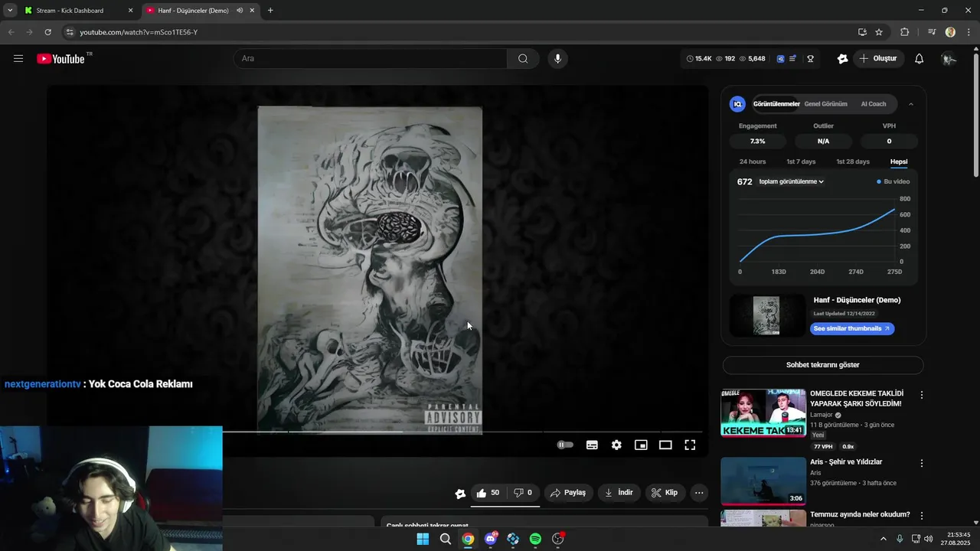Install app icon in the address bar
Image resolution: width=980 pixels, height=551 pixels.
pyautogui.click(x=862, y=32)
